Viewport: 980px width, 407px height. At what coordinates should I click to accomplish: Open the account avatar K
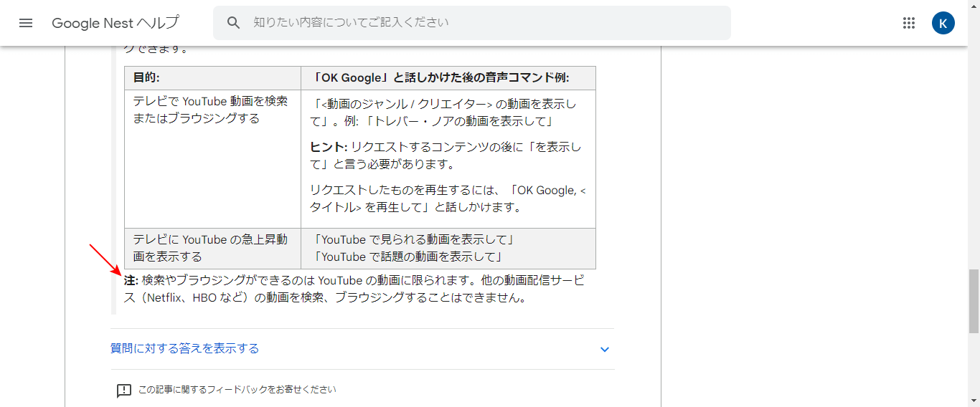943,23
